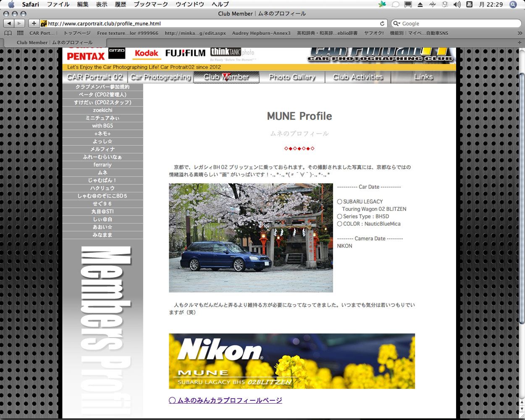Go to Club Activities nav tab
Image resolution: width=525 pixels, height=420 pixels.
pos(358,77)
